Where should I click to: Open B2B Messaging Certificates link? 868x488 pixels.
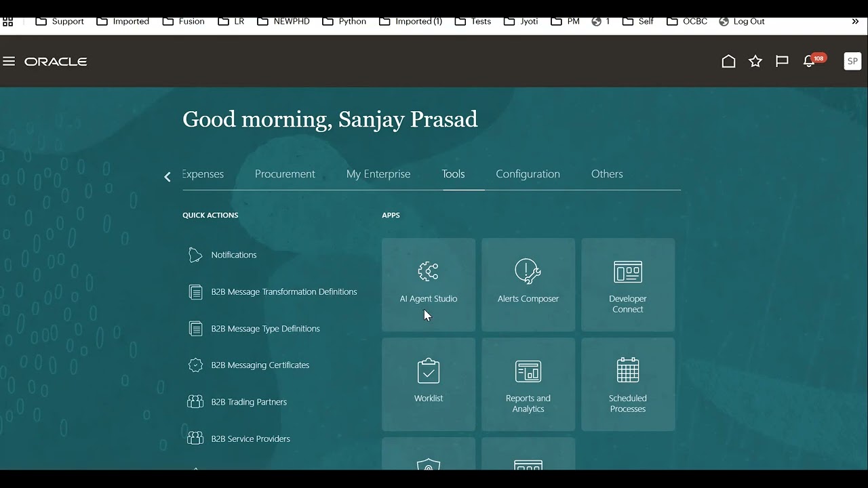260,365
